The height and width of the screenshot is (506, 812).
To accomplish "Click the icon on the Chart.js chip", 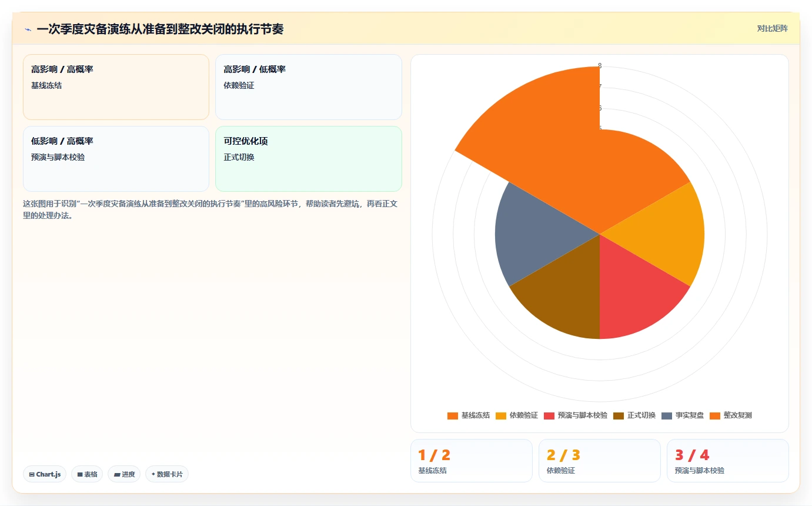I will pyautogui.click(x=32, y=474).
